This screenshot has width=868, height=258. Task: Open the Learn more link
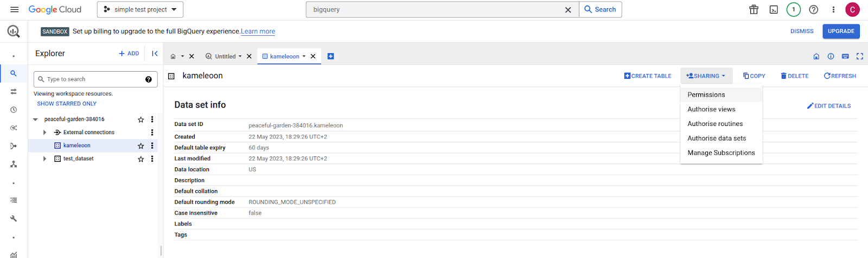click(258, 32)
